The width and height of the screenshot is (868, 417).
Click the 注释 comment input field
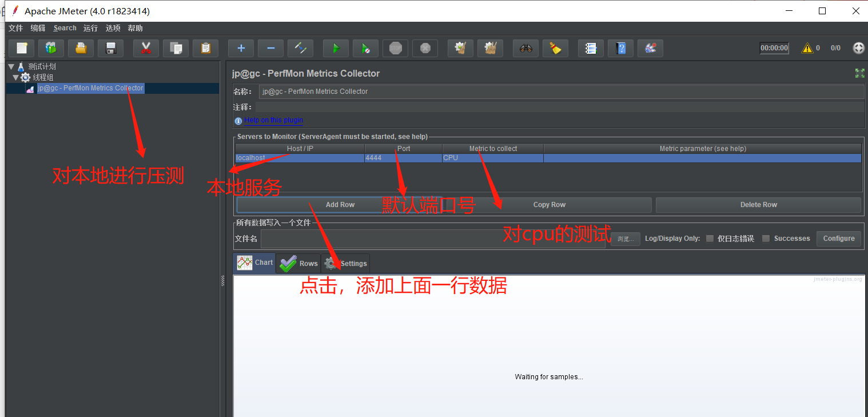click(x=560, y=107)
